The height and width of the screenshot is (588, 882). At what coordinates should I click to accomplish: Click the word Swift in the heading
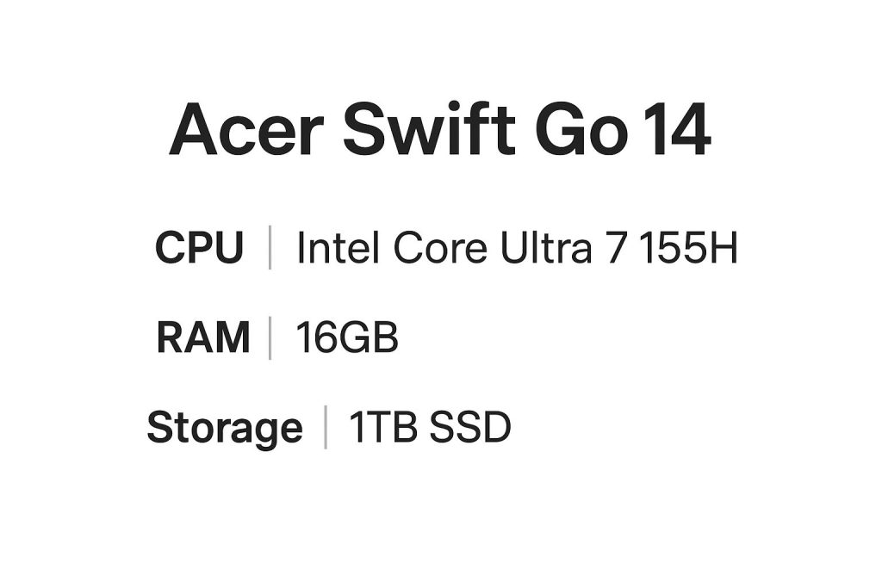point(429,129)
